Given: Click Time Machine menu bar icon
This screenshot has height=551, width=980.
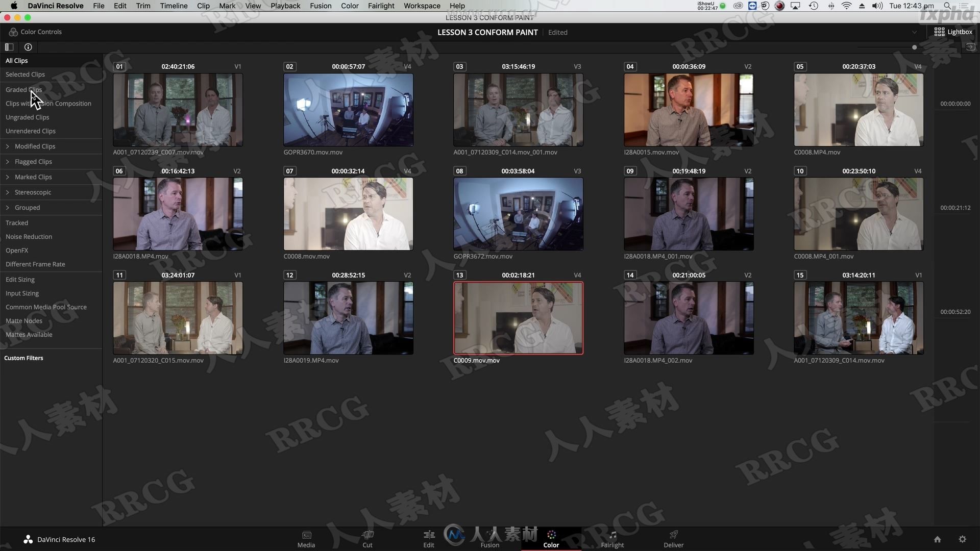Looking at the screenshot, I should click(814, 6).
